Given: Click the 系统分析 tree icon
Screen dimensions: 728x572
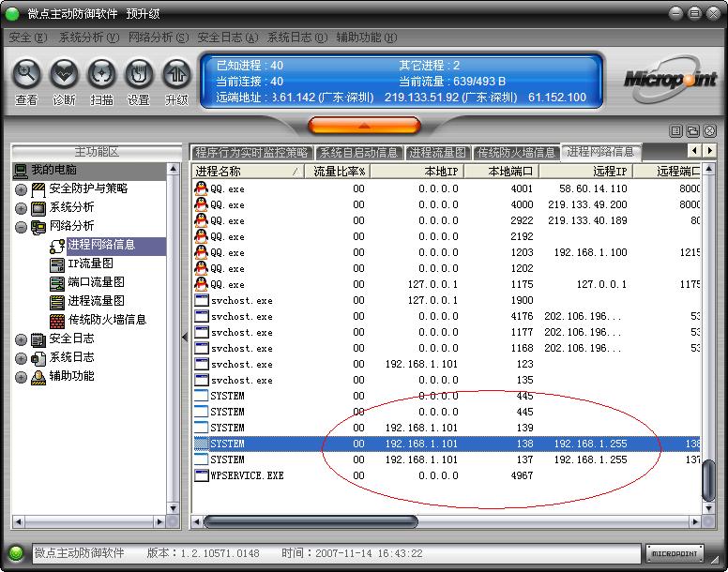Looking at the screenshot, I should click(38, 208).
